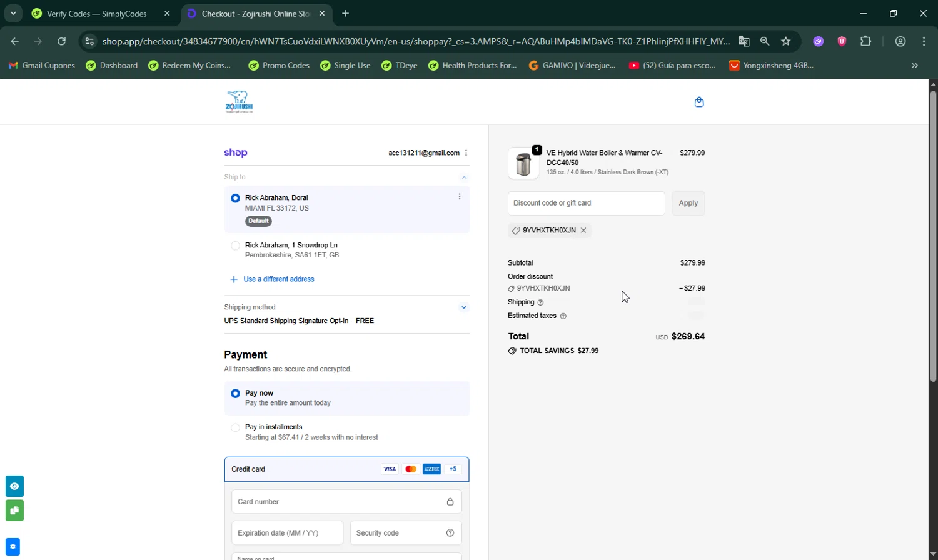Image resolution: width=938 pixels, height=560 pixels.
Task: Select the Pay in installments option
Action: [235, 428]
